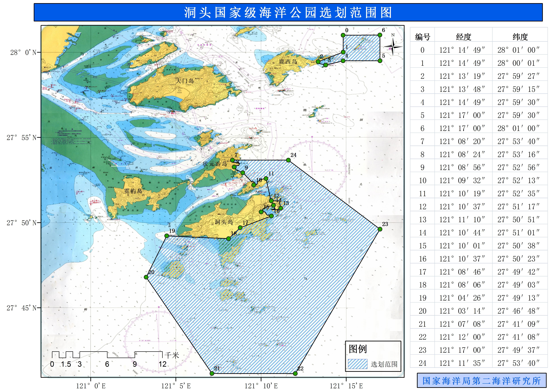Viewport: 554px width, 392px height.
Task: Click the 编号 table column header
Action: (x=423, y=37)
